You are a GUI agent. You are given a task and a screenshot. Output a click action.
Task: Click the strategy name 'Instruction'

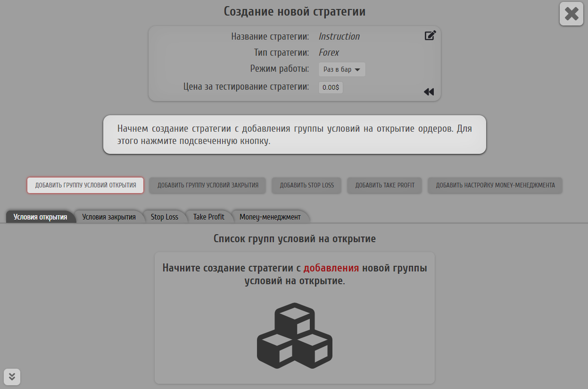339,36
